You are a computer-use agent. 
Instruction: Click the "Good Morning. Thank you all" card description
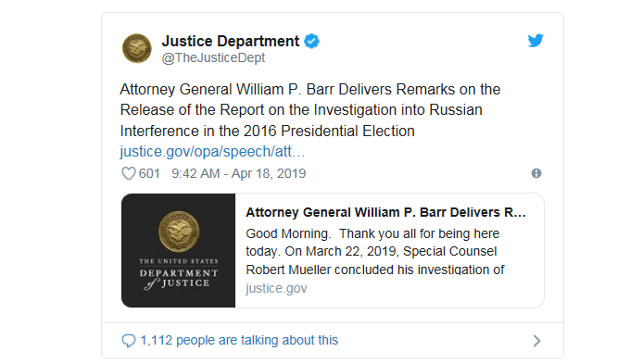(375, 252)
